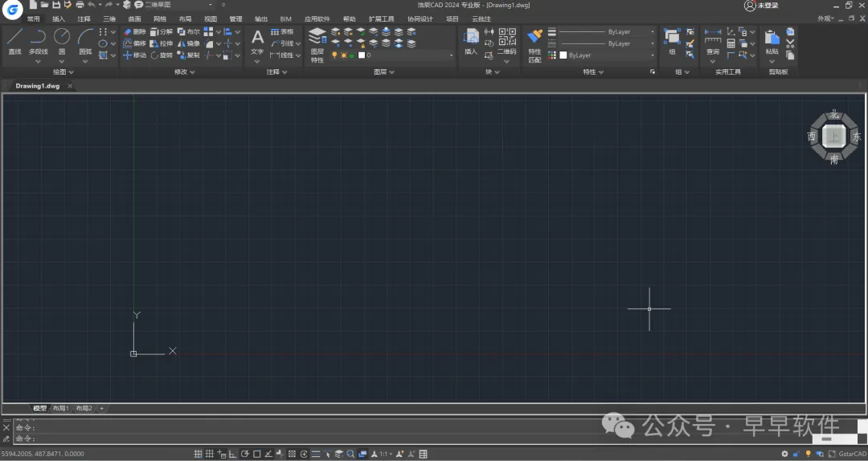868x461 pixels.
Task: Switch to the 输出 ribbon tab
Action: pyautogui.click(x=260, y=18)
